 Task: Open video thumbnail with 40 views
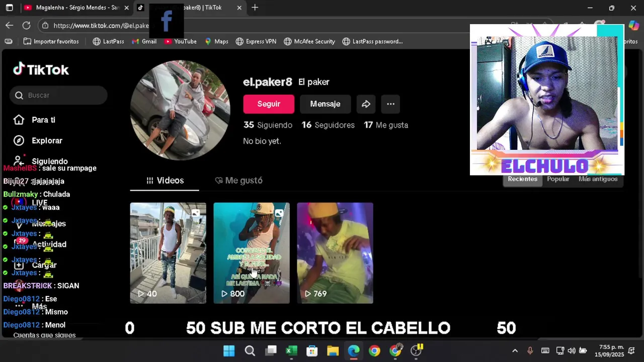click(x=168, y=253)
